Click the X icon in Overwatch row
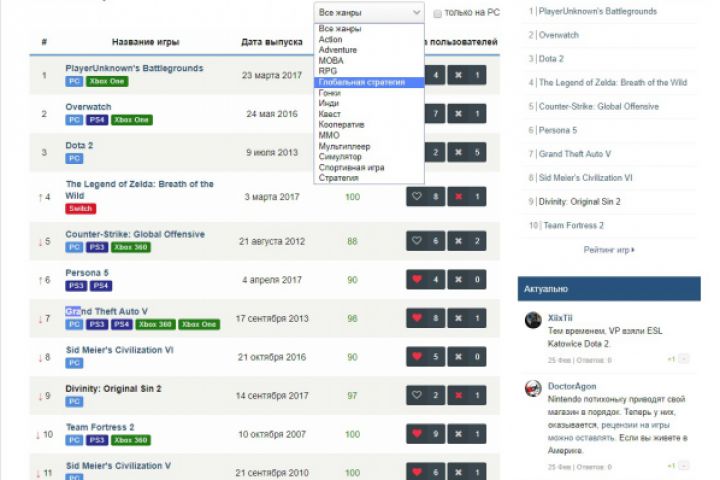 tap(458, 113)
